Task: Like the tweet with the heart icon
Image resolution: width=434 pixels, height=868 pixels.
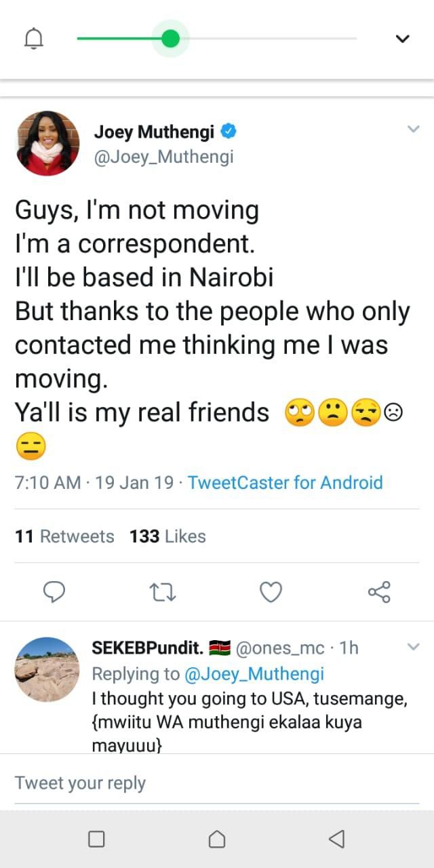Action: (x=271, y=592)
